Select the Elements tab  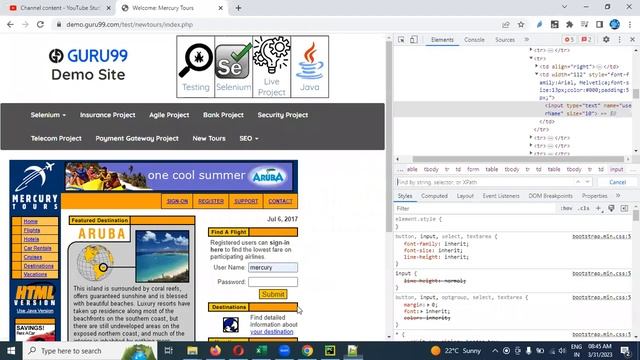tap(442, 40)
